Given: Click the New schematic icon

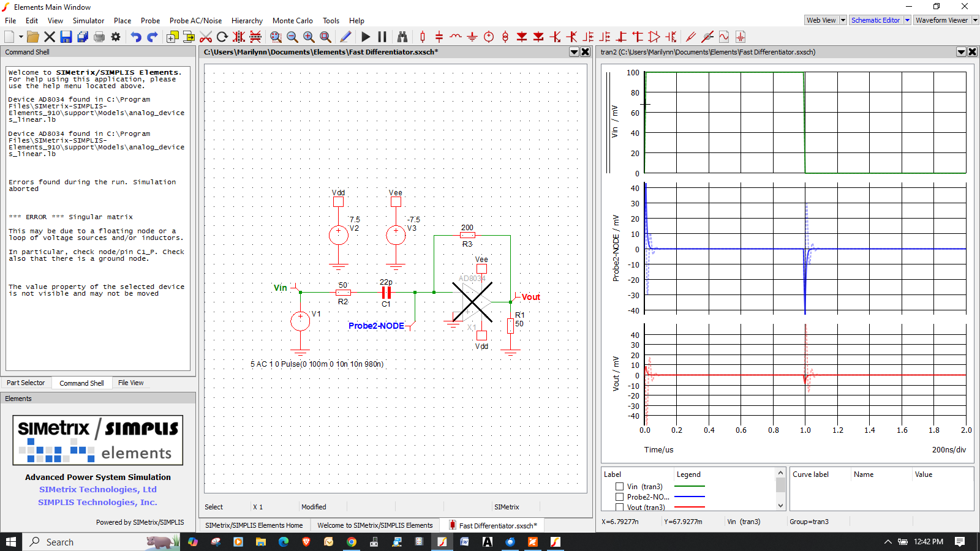Looking at the screenshot, I should [x=9, y=37].
